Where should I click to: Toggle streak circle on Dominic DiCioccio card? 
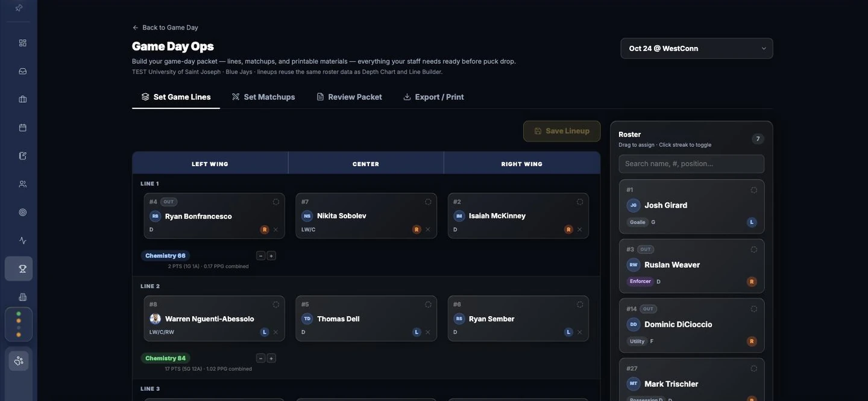pos(754,309)
